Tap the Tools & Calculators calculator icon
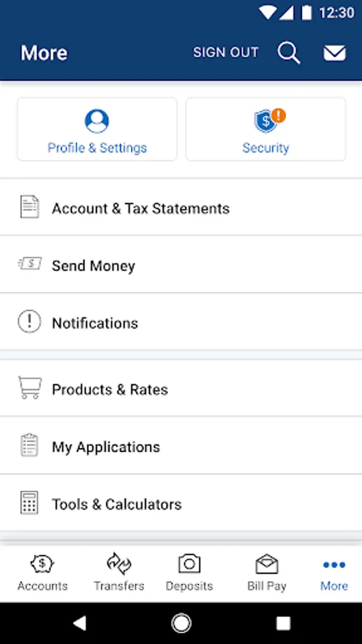 point(29,503)
